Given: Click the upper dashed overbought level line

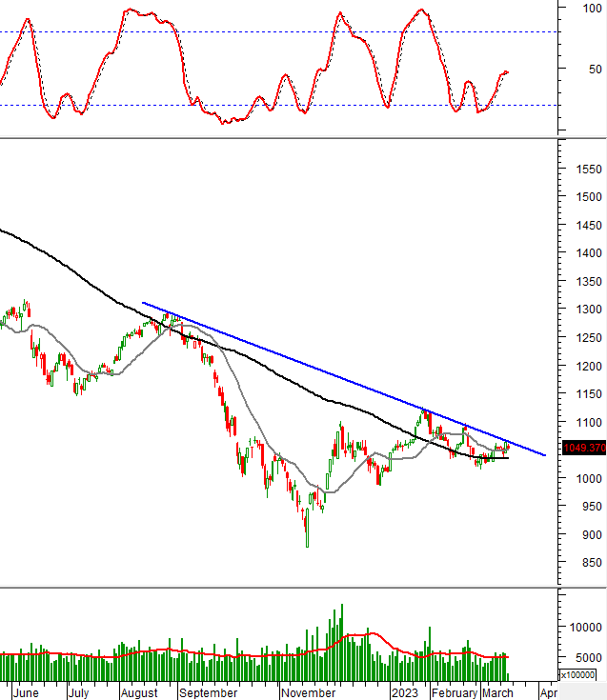Looking at the screenshot, I should 277,32.
